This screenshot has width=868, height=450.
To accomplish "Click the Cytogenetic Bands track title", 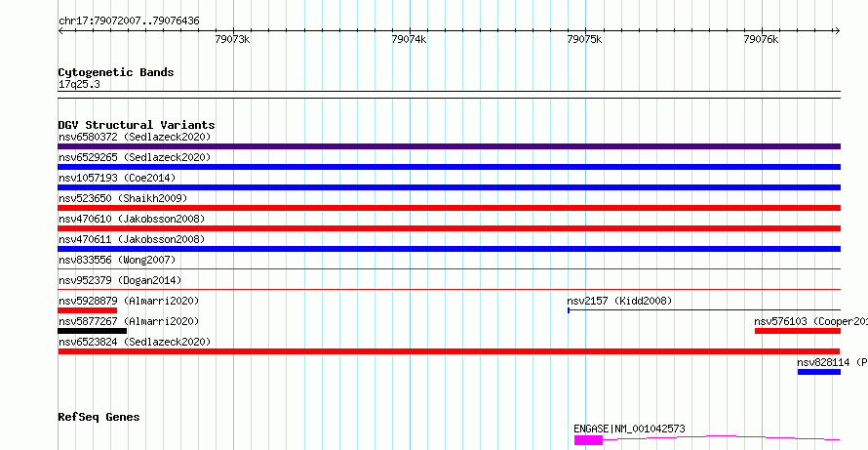I will coord(116,72).
